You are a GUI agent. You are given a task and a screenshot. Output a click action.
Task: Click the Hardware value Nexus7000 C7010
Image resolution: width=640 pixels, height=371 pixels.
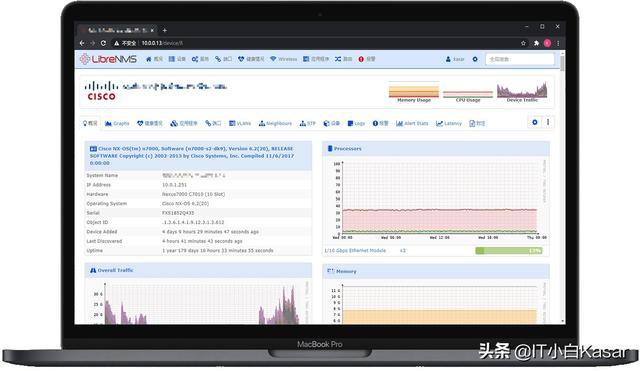click(x=193, y=194)
